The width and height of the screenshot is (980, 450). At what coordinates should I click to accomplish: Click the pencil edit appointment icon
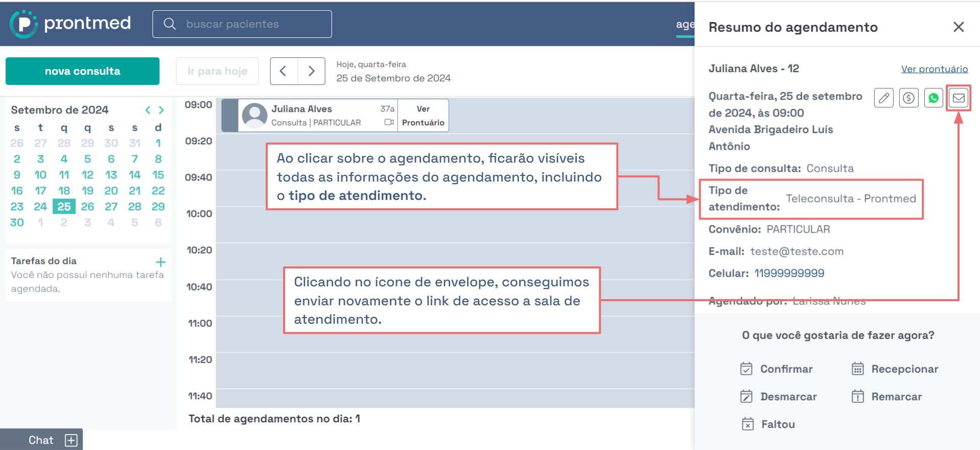pyautogui.click(x=883, y=98)
